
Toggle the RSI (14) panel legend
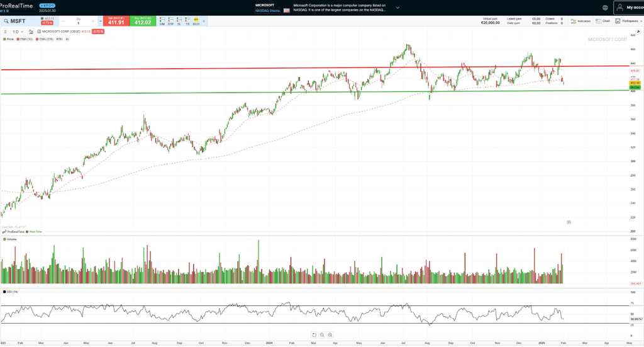click(11, 292)
